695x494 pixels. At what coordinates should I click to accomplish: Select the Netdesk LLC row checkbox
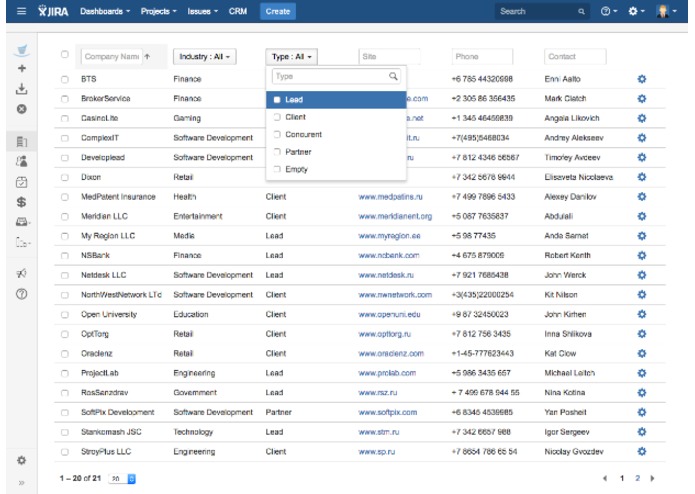(65, 275)
